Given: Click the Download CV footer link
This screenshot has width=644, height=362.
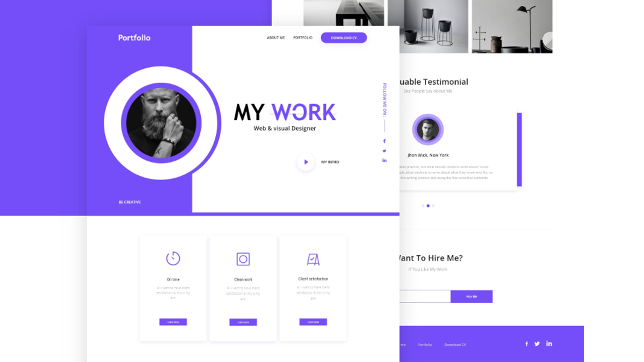Looking at the screenshot, I should (455, 344).
